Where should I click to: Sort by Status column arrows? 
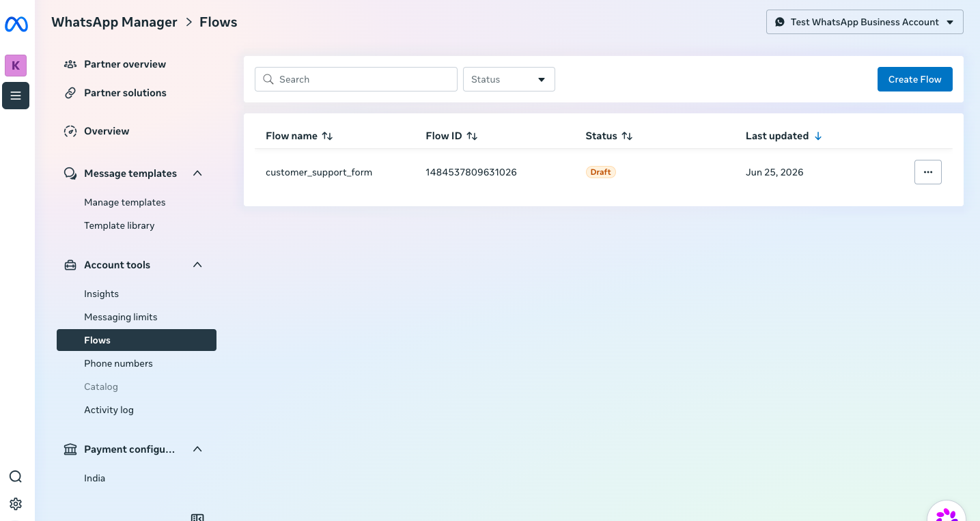627,136
